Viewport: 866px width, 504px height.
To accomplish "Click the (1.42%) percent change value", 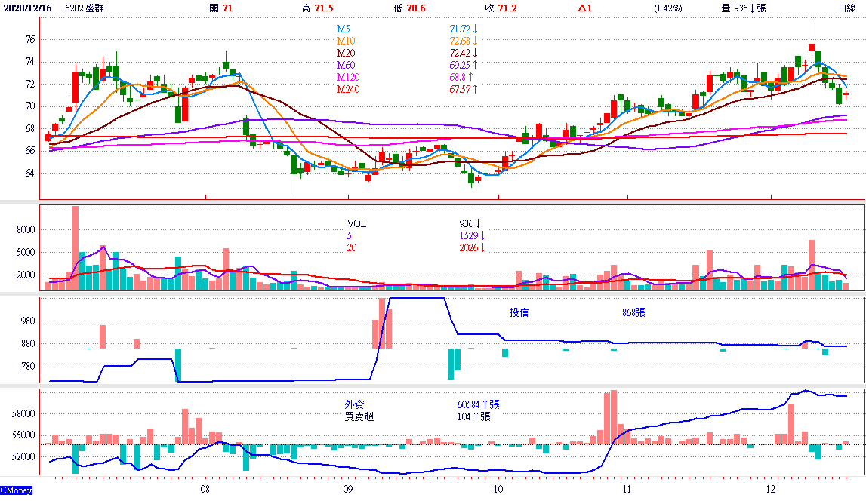I will coord(668,8).
